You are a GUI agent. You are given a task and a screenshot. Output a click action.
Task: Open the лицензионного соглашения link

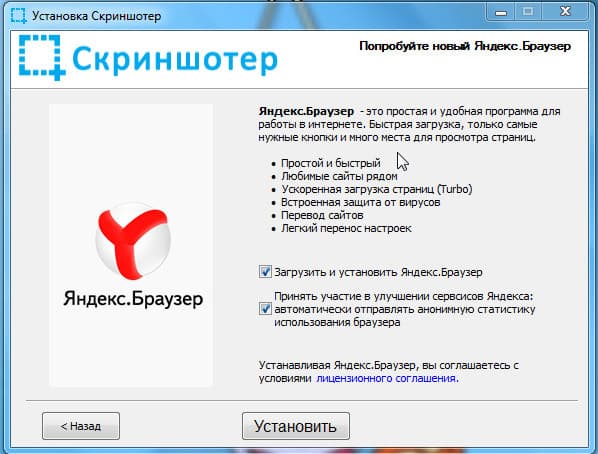click(387, 378)
